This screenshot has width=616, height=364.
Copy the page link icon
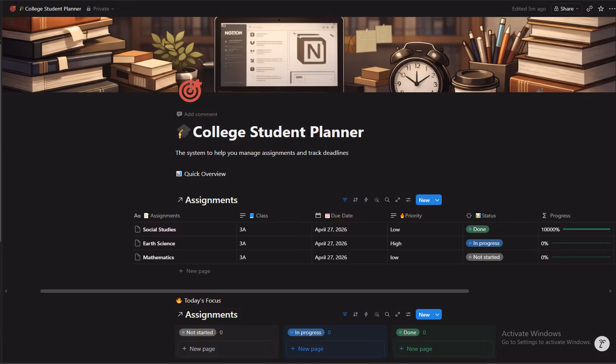pyautogui.click(x=590, y=9)
